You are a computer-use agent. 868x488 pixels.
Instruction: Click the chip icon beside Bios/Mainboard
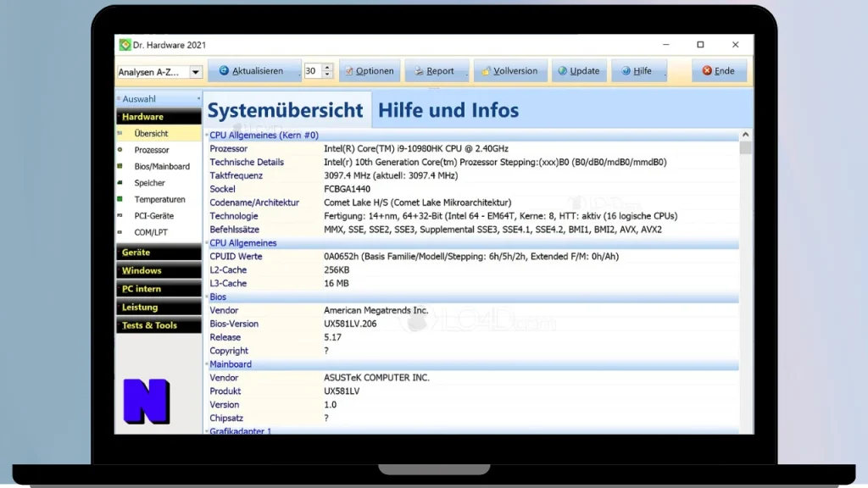pos(120,166)
